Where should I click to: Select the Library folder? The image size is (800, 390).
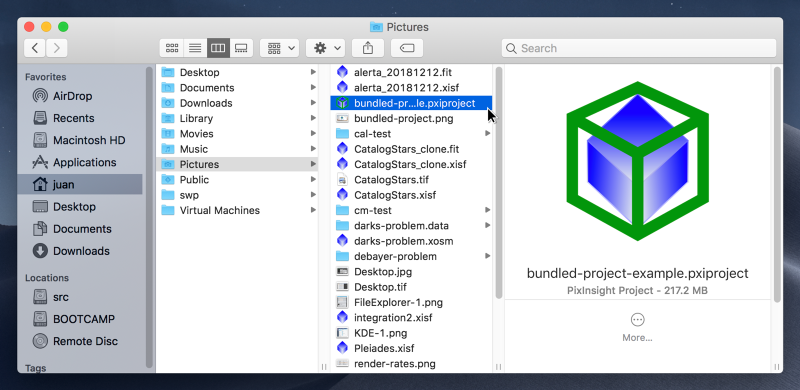(237, 118)
